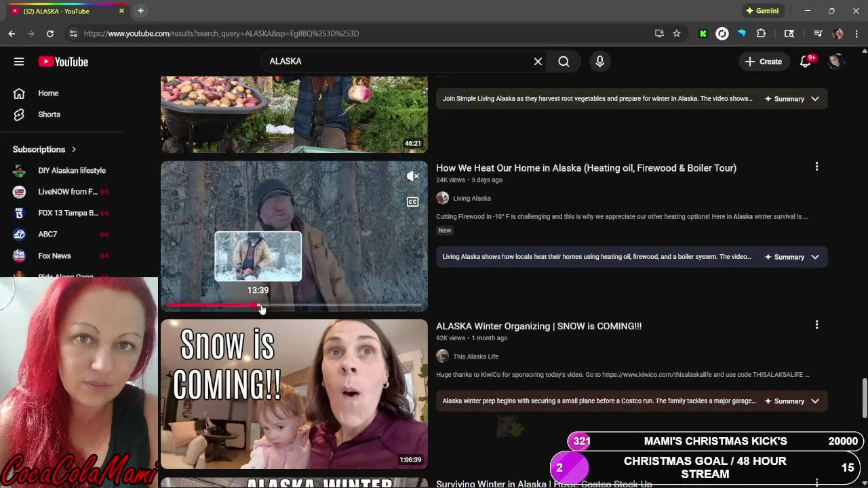Start voice search with microphone
The image size is (868, 488).
pyautogui.click(x=599, y=62)
